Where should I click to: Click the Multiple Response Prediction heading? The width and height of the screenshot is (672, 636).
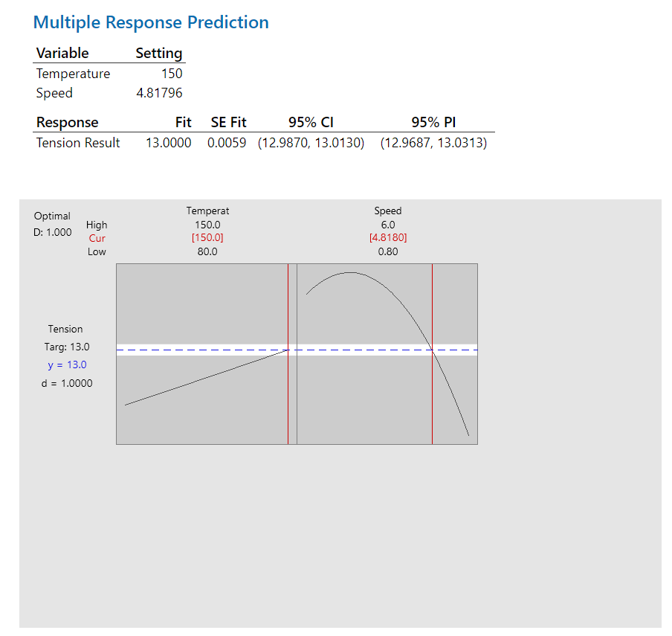151,22
